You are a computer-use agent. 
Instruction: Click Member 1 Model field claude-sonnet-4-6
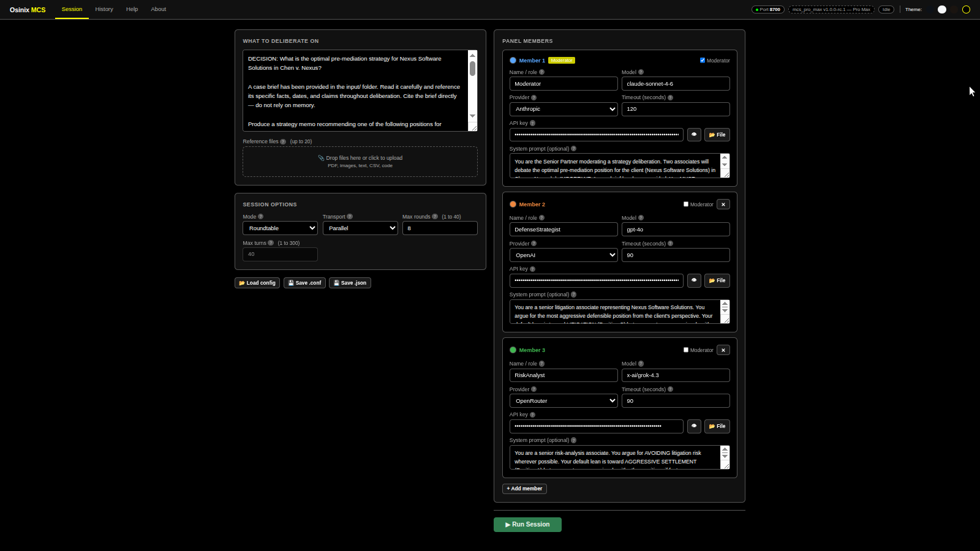[676, 84]
